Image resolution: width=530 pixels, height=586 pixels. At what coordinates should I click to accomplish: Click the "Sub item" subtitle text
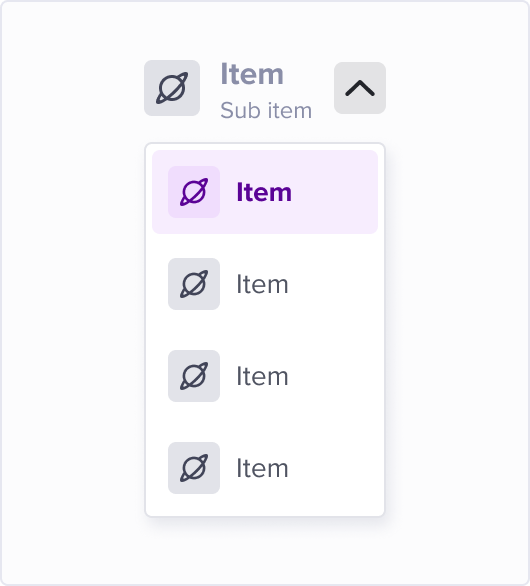[x=266, y=111]
